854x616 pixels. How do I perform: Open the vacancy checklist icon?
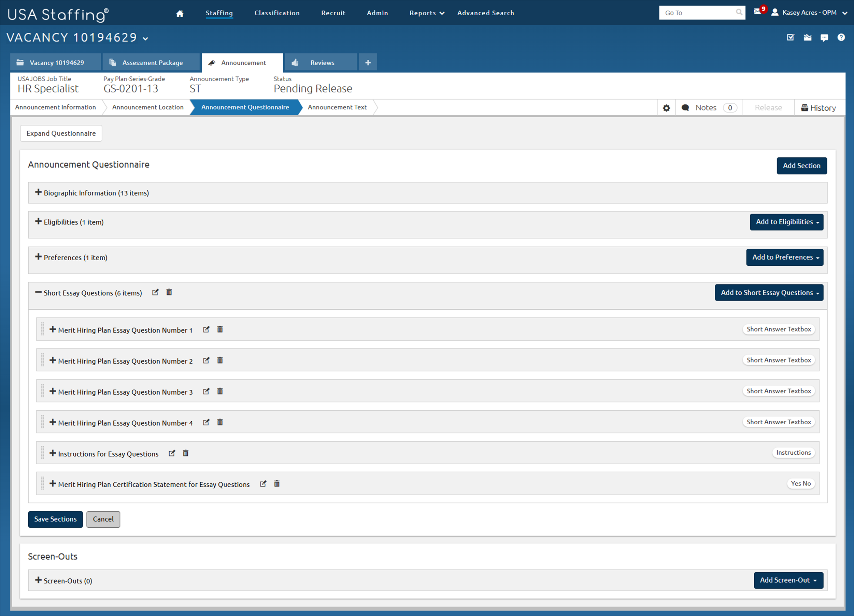(x=791, y=37)
